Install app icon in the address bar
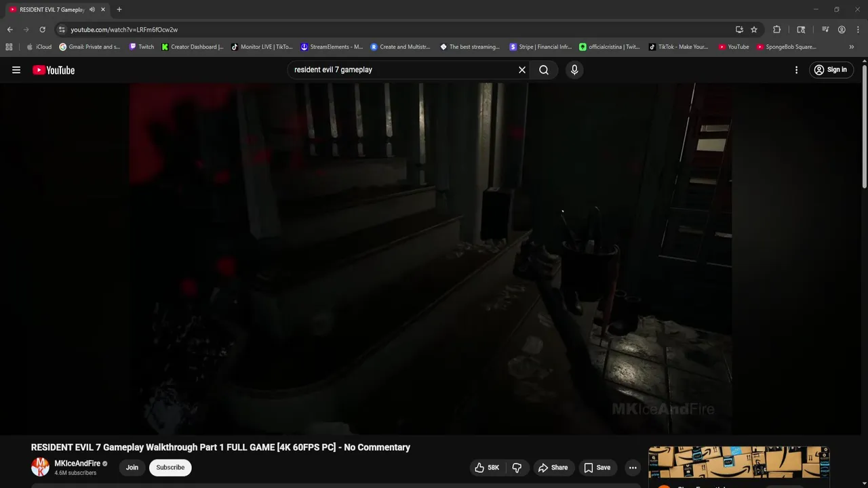This screenshot has height=488, width=868. [x=739, y=30]
